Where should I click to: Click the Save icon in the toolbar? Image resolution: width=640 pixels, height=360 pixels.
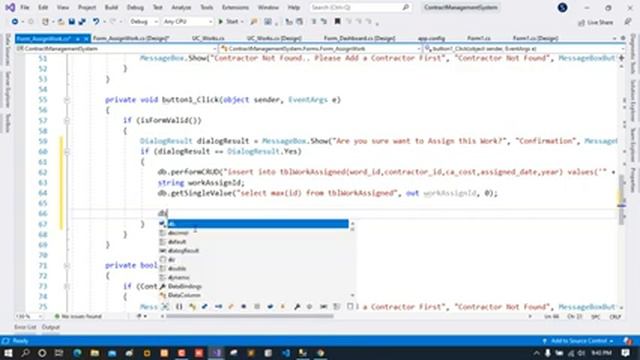point(72,22)
